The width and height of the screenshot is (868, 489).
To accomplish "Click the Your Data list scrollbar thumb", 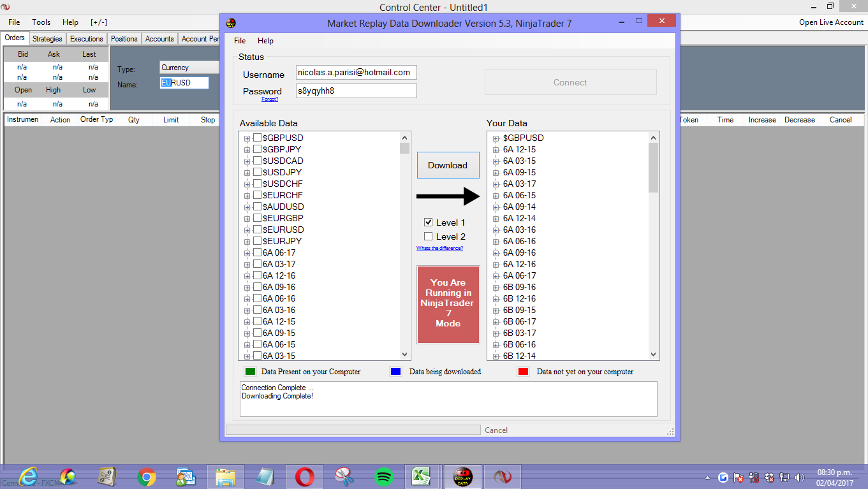I will [x=654, y=168].
